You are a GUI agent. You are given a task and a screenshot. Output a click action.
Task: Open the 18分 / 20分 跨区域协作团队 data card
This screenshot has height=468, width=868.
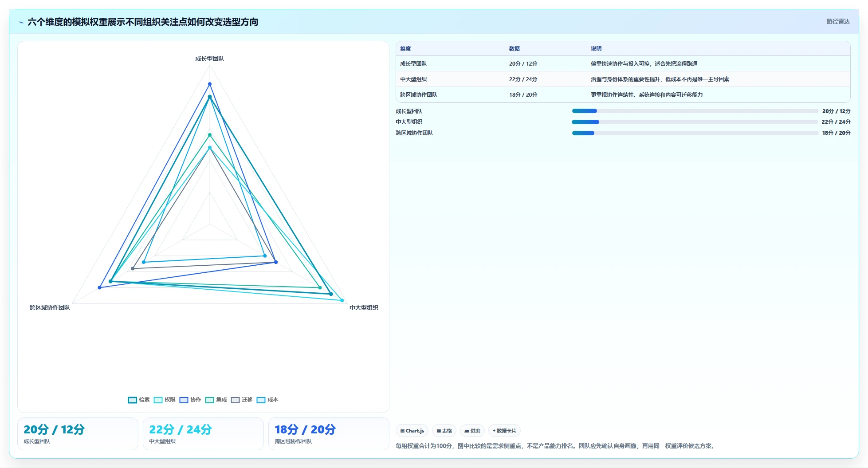(x=329, y=434)
